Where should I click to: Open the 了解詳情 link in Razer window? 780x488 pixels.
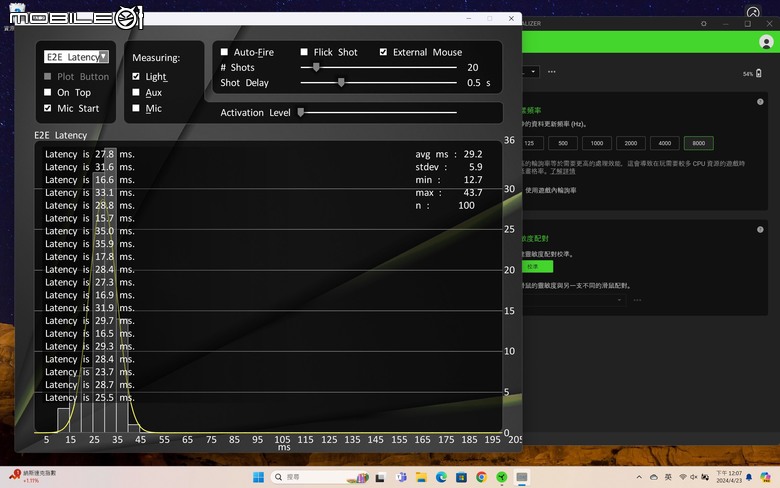pyautogui.click(x=563, y=171)
